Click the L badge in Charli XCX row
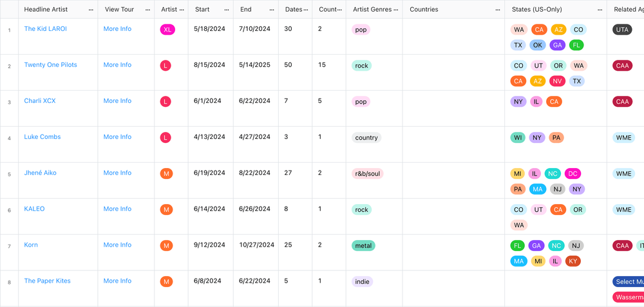The height and width of the screenshot is (307, 644). (165, 102)
